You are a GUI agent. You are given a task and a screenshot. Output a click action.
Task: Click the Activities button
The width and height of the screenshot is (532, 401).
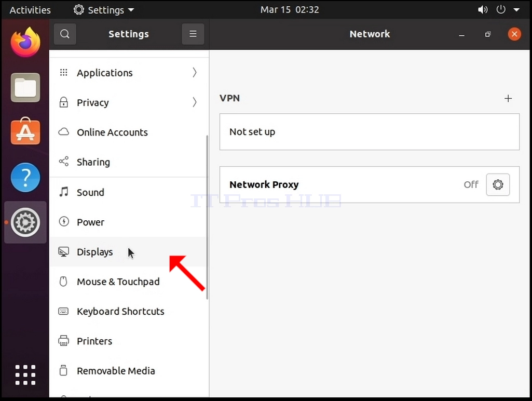click(30, 10)
